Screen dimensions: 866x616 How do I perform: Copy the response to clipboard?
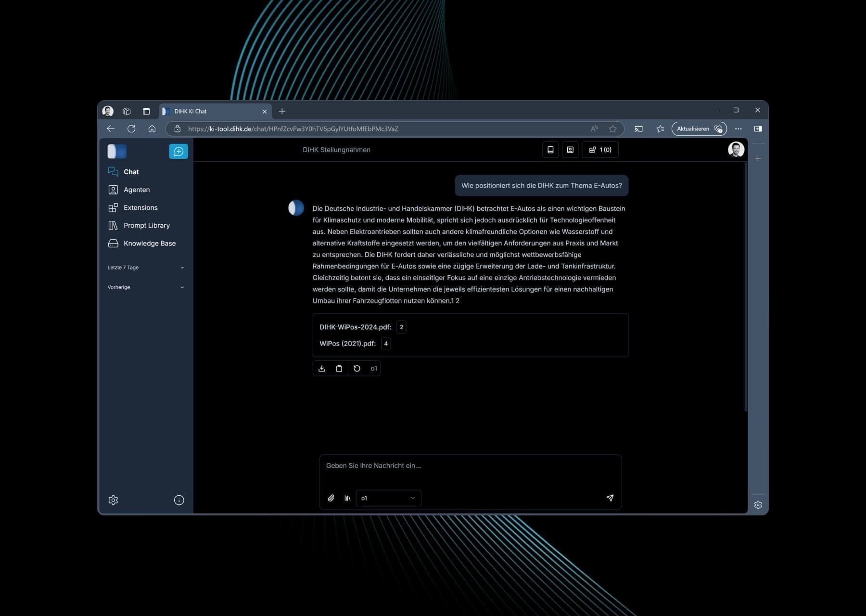coord(339,368)
